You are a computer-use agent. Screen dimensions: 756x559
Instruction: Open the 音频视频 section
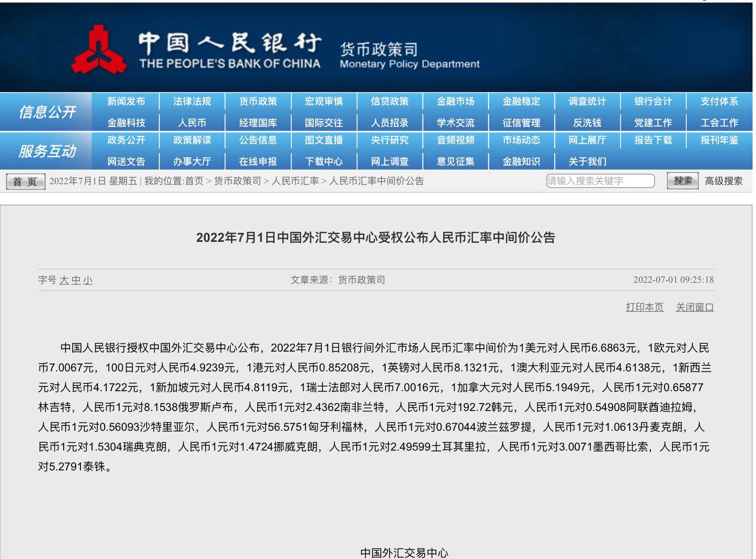pos(455,140)
